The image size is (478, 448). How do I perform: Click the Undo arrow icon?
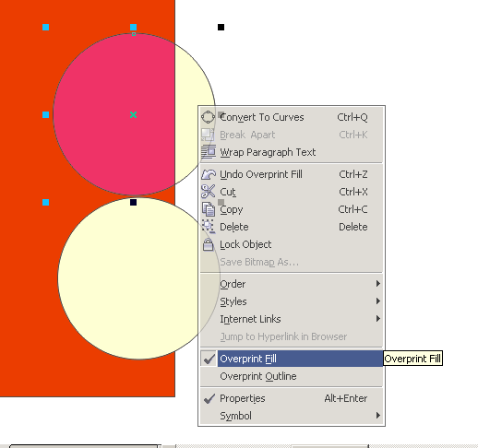click(209, 174)
